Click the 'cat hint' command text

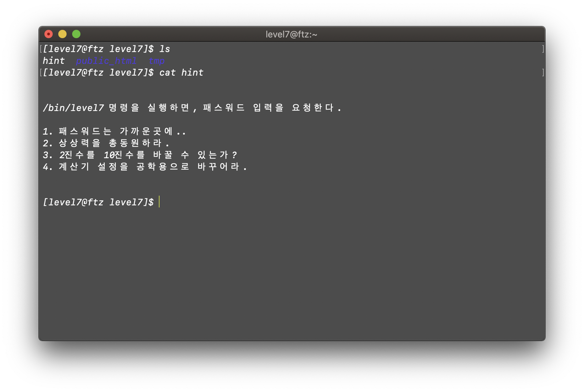[181, 73]
